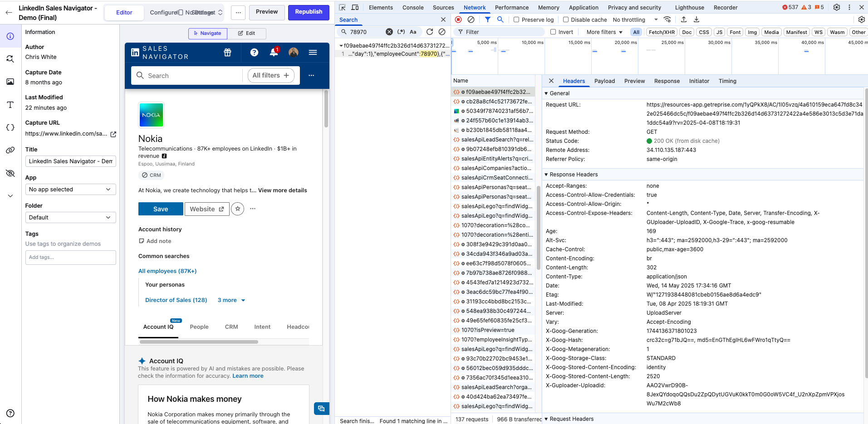Viewport: 868px width, 424px height.
Task: Click the Republish button
Action: (309, 12)
